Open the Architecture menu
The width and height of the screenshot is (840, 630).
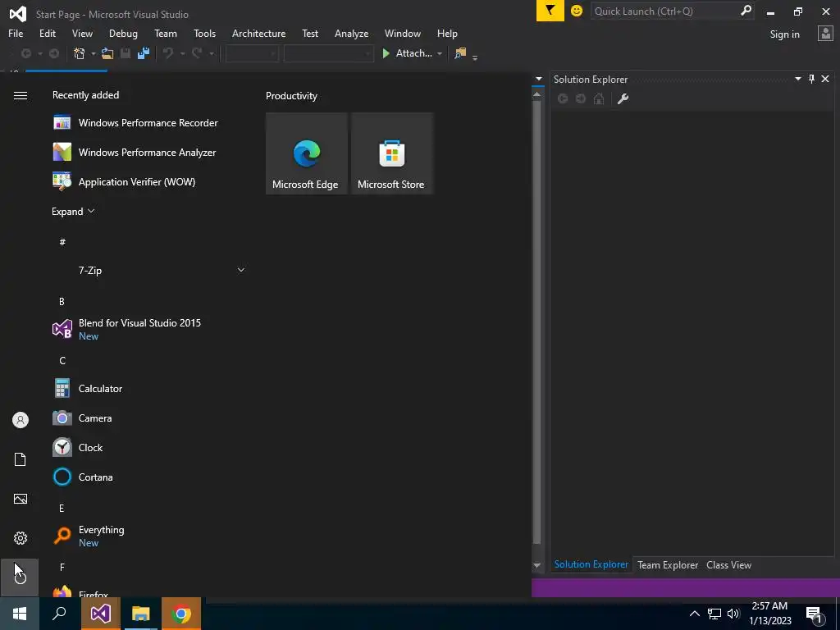click(x=258, y=33)
